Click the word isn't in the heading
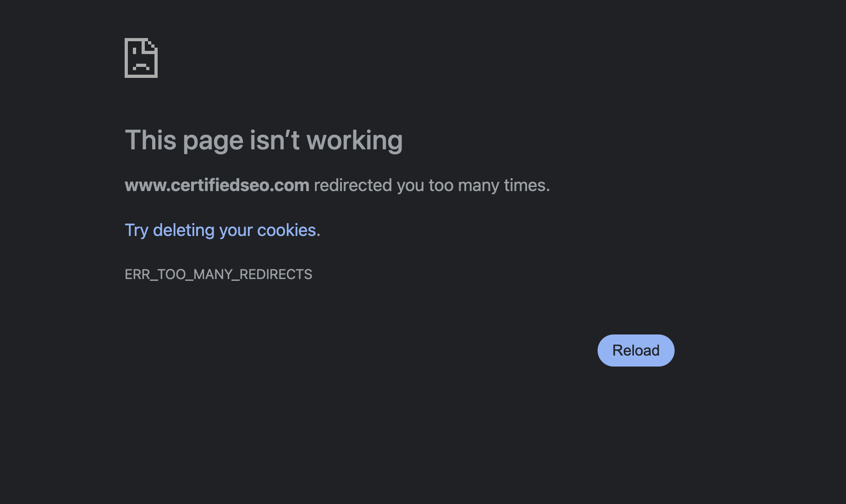The width and height of the screenshot is (846, 504). point(275,140)
